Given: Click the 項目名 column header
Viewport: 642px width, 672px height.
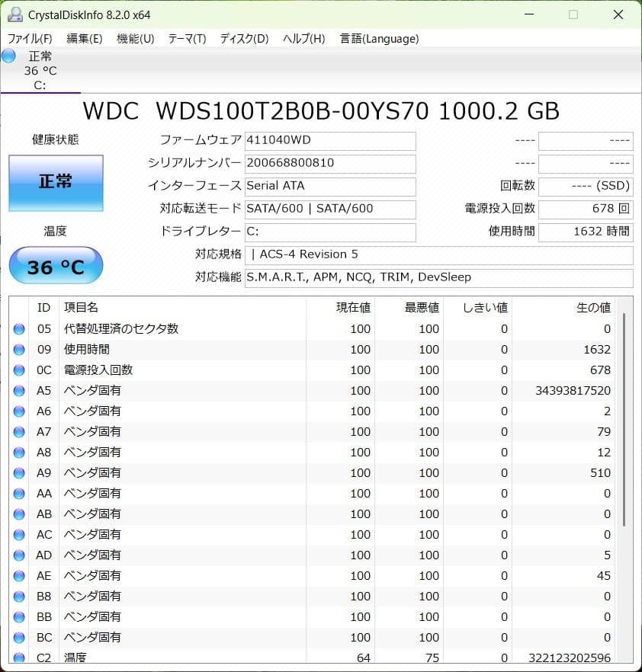Looking at the screenshot, I should [x=182, y=307].
